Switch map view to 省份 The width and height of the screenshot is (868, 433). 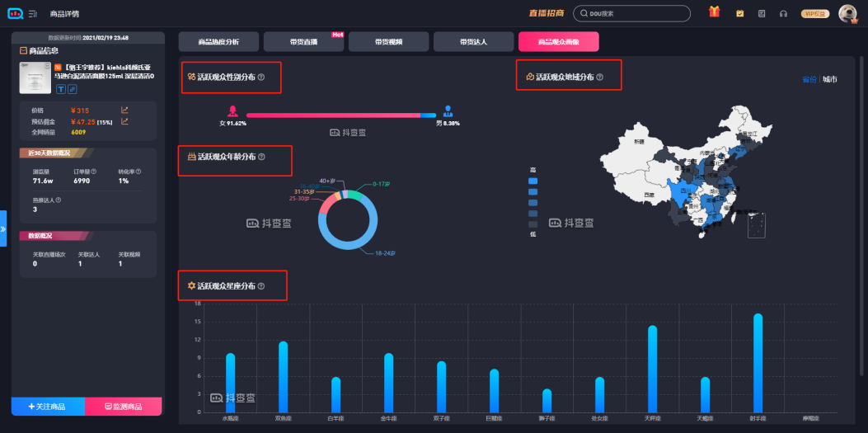click(809, 80)
